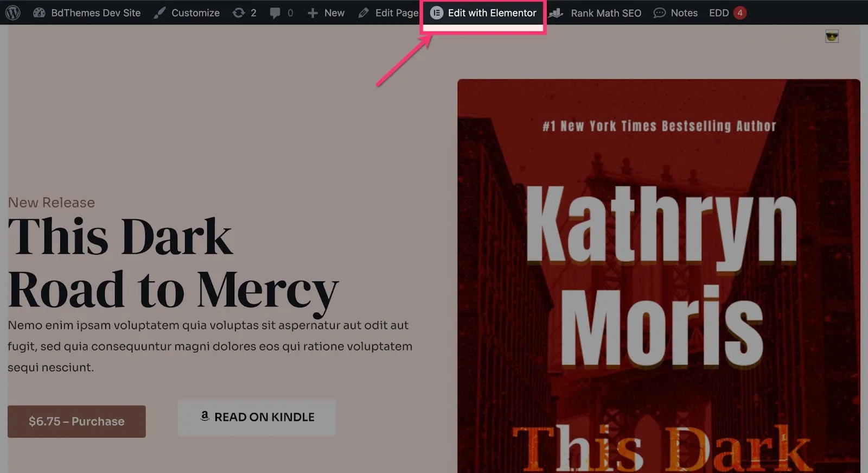Click the READ ON KINDLE button

257,417
